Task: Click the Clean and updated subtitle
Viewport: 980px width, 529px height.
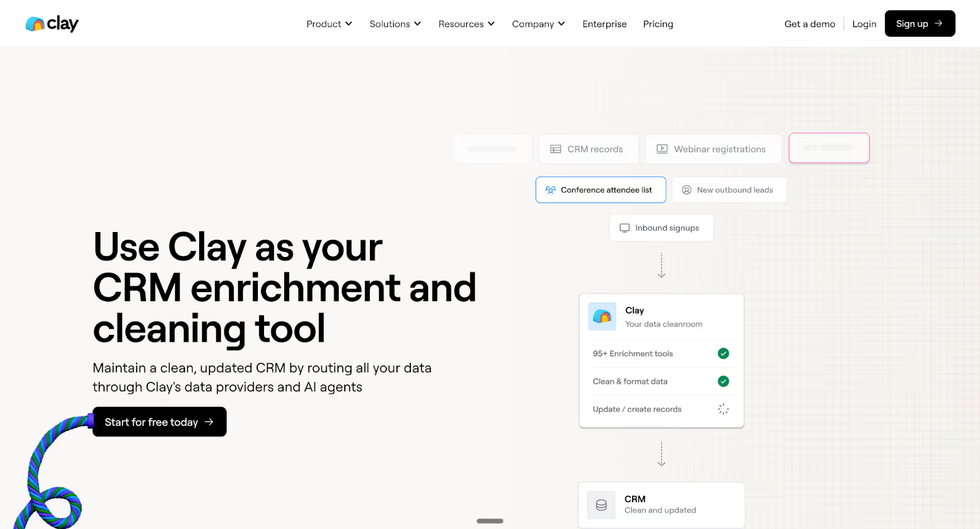Action: pos(660,510)
